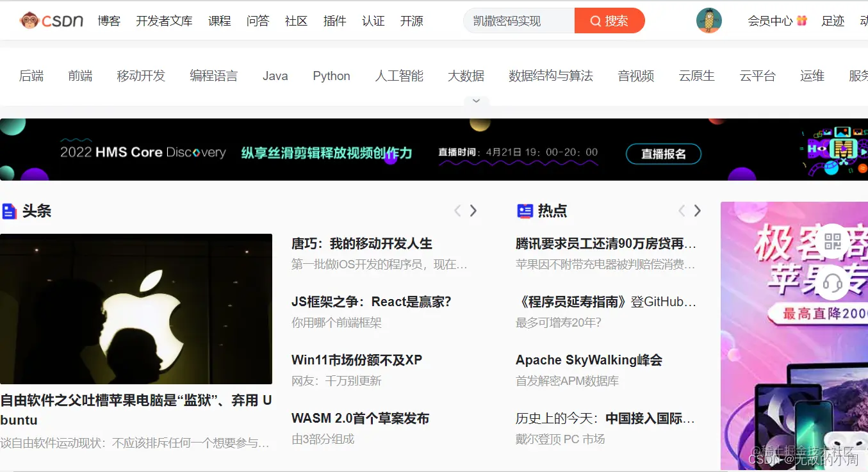Select the 大数据 category tab
Screen dimensions: 868x472
pos(466,76)
